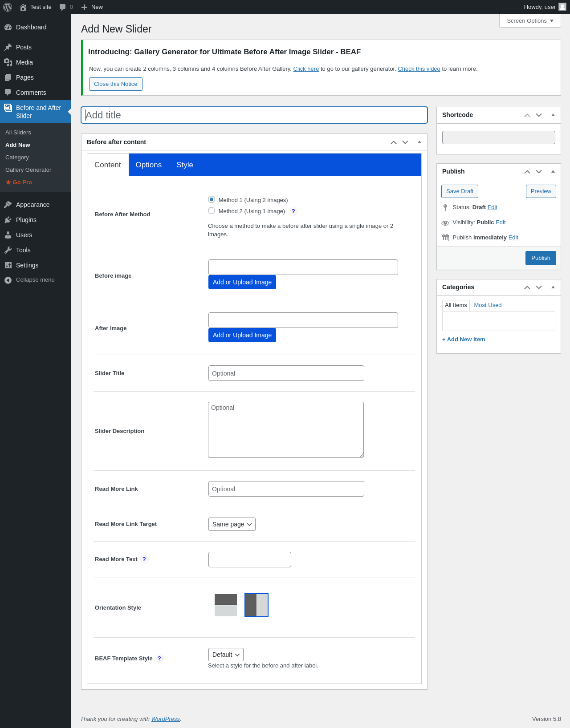The width and height of the screenshot is (570, 728).
Task: Open the Category submenu item
Action: (17, 158)
